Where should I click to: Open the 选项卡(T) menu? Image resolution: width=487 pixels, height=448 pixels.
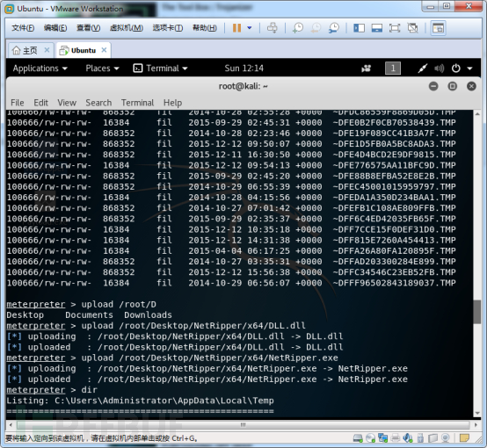coord(167,28)
